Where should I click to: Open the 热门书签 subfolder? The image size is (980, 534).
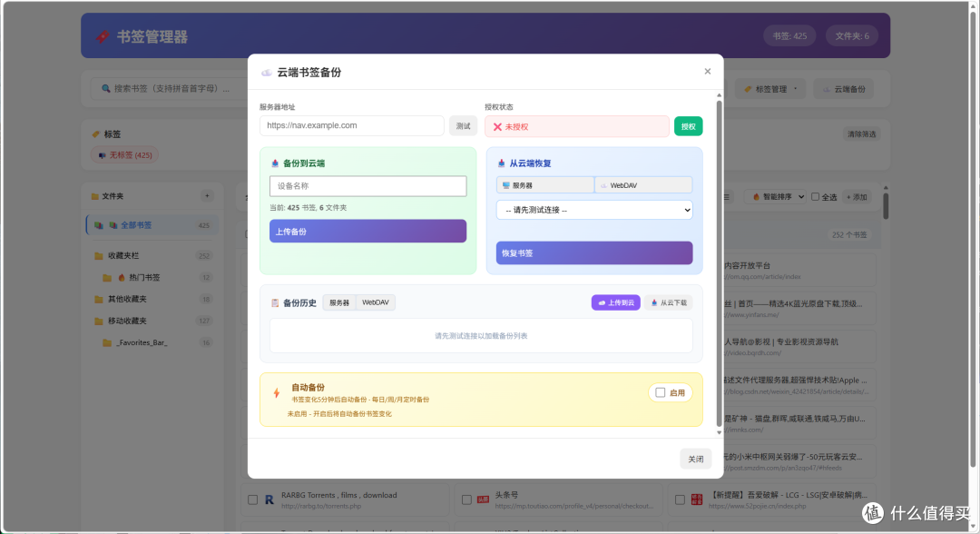coord(152,278)
